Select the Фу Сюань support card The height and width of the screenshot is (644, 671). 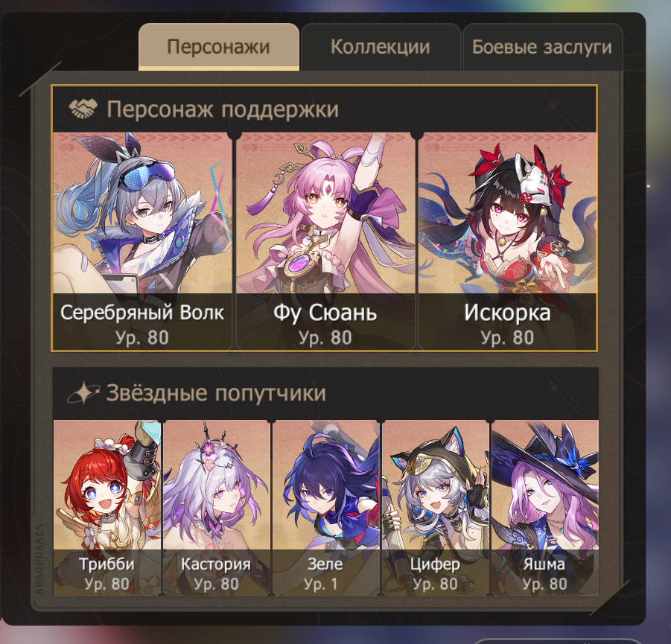coord(325,242)
